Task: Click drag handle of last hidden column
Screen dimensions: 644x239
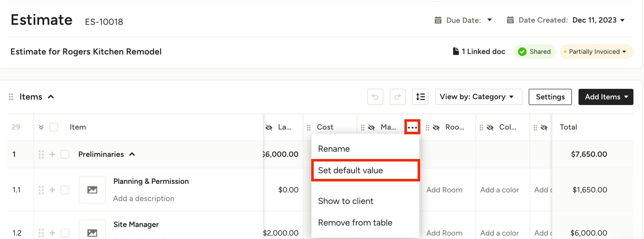Action: [535, 128]
